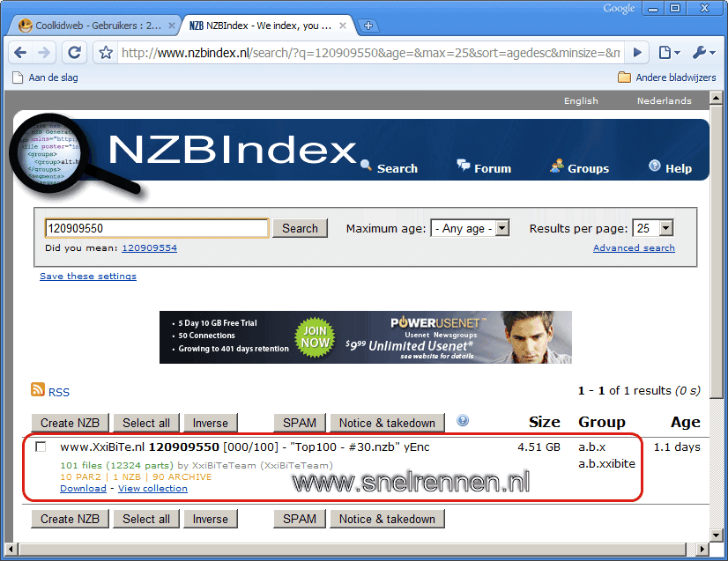This screenshot has height=561, width=728.
Task: Click the address bar URL
Action: point(370,53)
